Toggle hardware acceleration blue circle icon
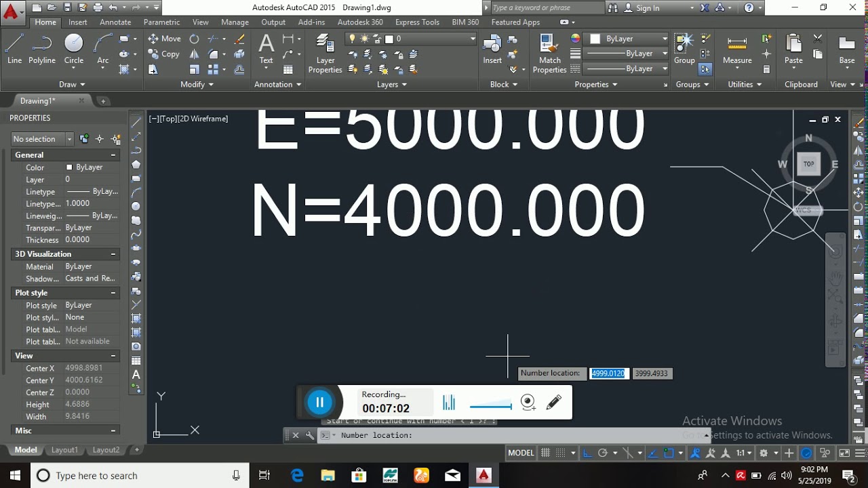The width and height of the screenshot is (868, 488). pos(806,453)
